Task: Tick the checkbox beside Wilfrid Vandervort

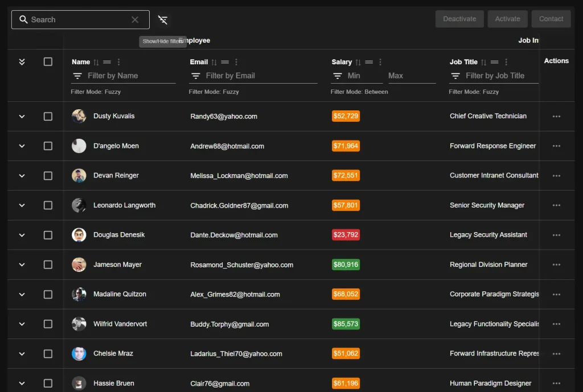Action: tap(48, 324)
